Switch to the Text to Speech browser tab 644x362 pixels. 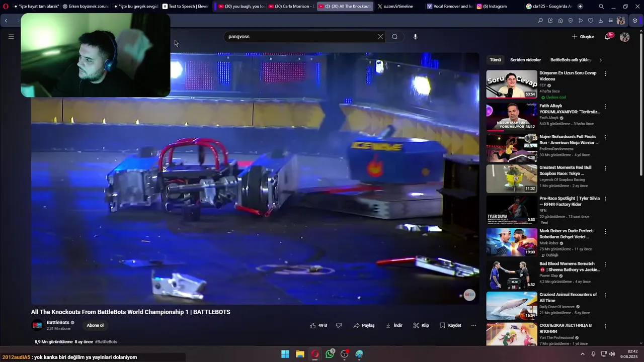click(x=185, y=7)
